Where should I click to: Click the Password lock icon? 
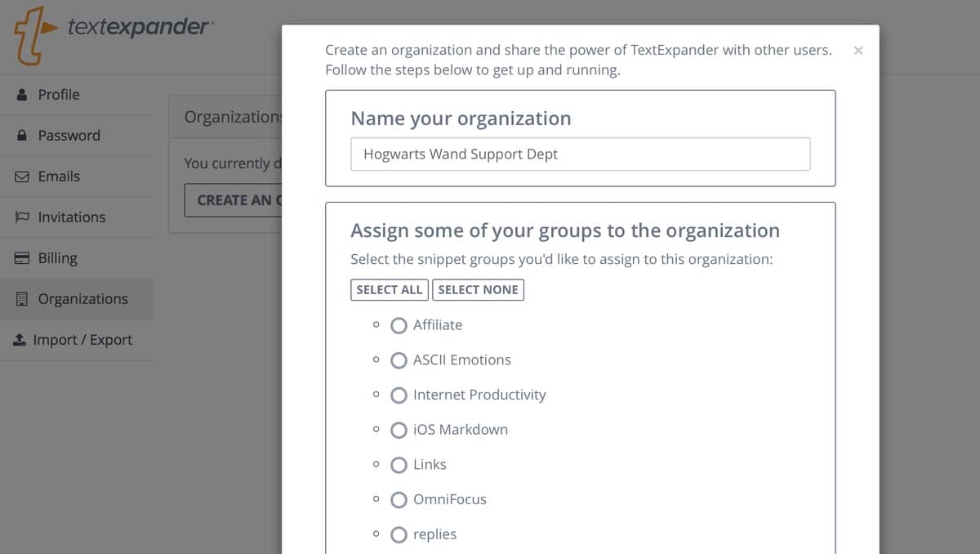coord(22,136)
